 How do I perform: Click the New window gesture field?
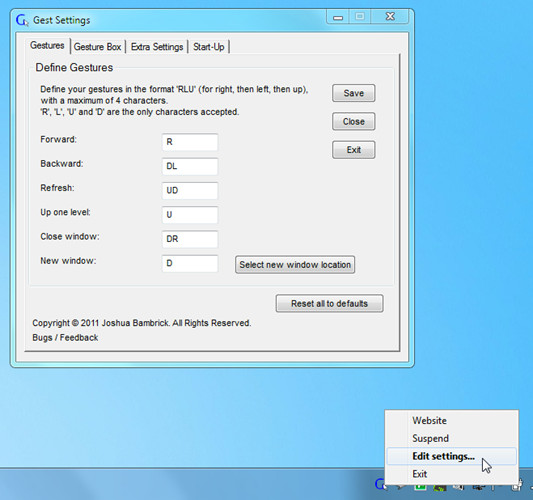coord(190,263)
